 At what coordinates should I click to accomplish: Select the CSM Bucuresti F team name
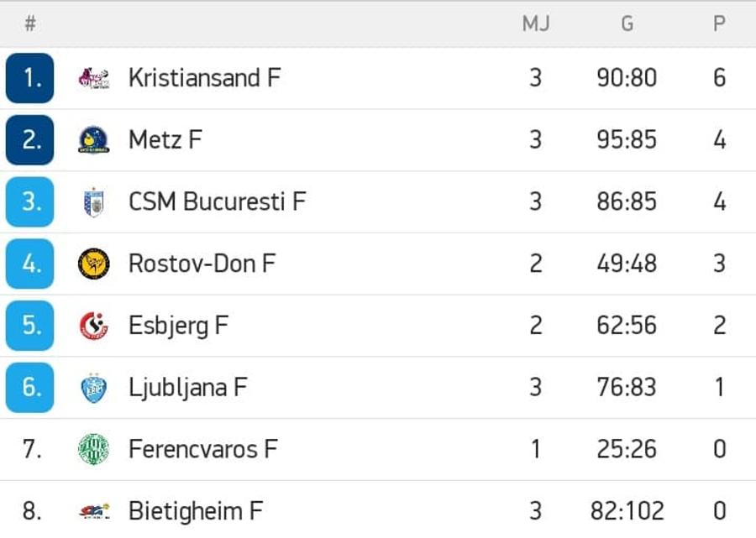pos(217,201)
